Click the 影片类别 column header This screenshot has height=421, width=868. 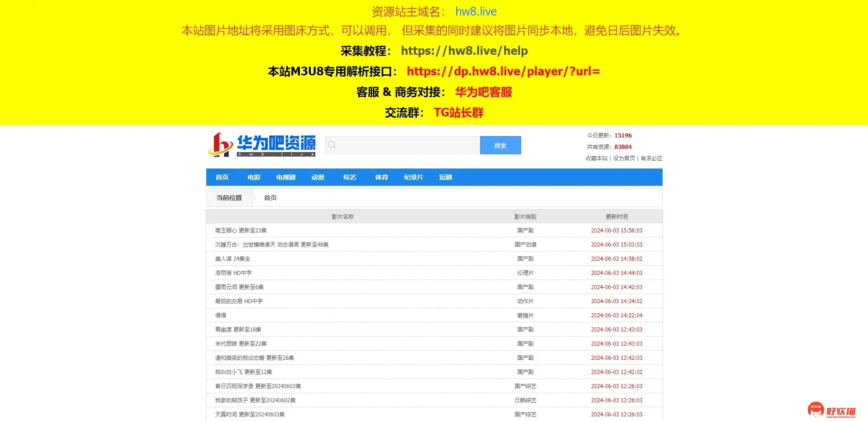pyautogui.click(x=525, y=217)
